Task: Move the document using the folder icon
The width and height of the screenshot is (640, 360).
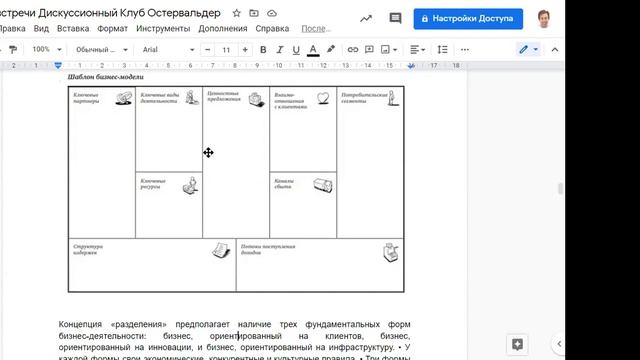Action: tap(254, 13)
